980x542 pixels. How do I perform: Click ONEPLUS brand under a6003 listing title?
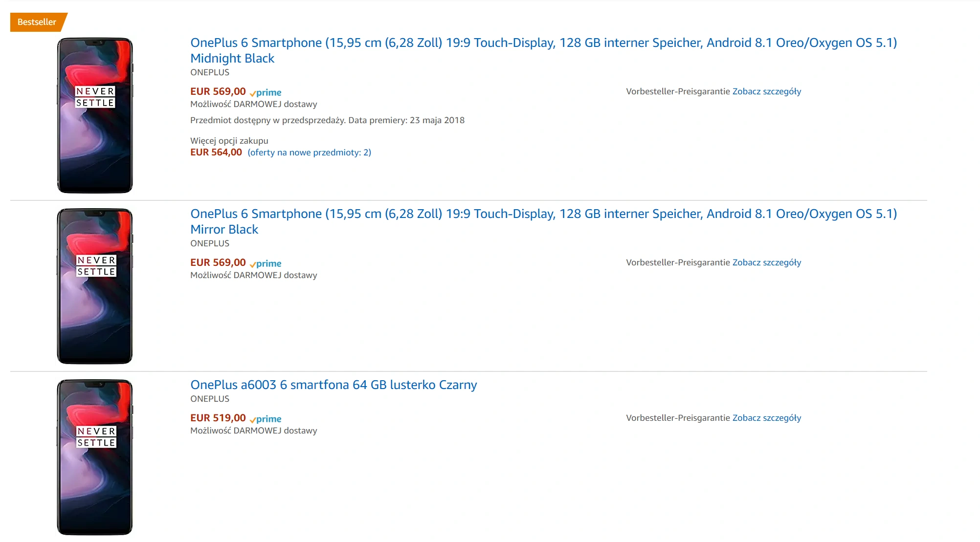pyautogui.click(x=210, y=399)
